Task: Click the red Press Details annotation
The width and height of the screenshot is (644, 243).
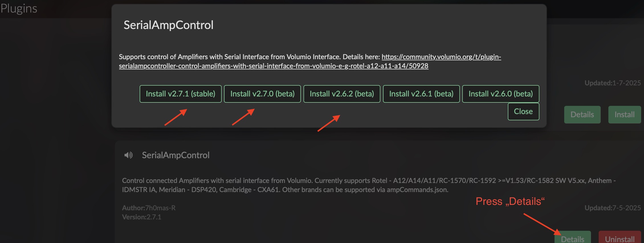Action: [x=510, y=201]
